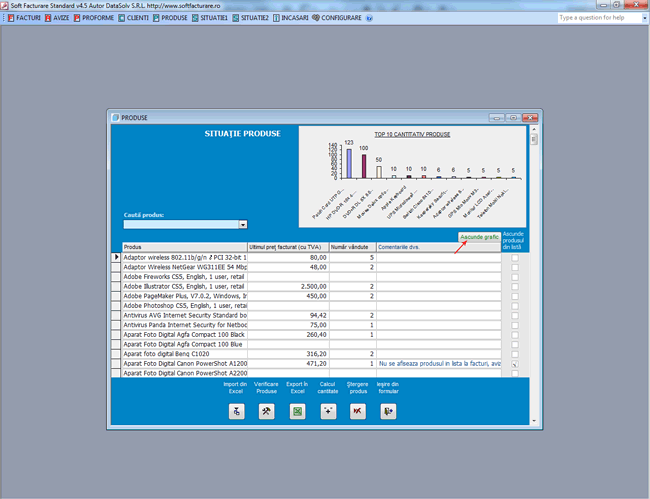Open the help question dropdown arrow
The image size is (650, 499).
coord(645,18)
